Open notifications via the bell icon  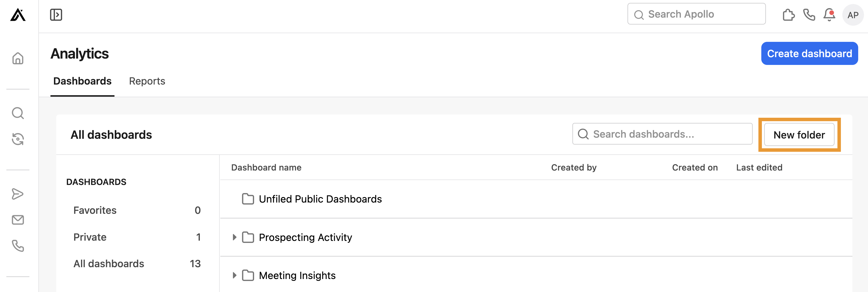point(829,14)
